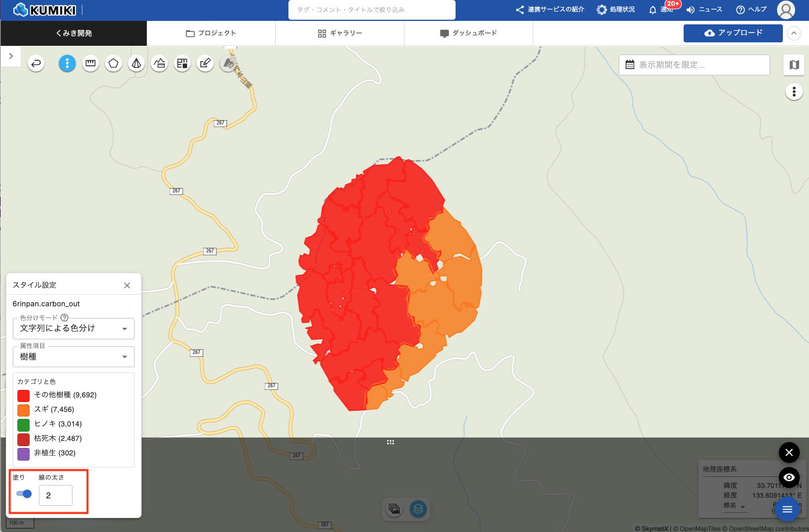Viewport: 809px width, 532px height.
Task: Select the ruler distance measurement tool
Action: (90, 63)
